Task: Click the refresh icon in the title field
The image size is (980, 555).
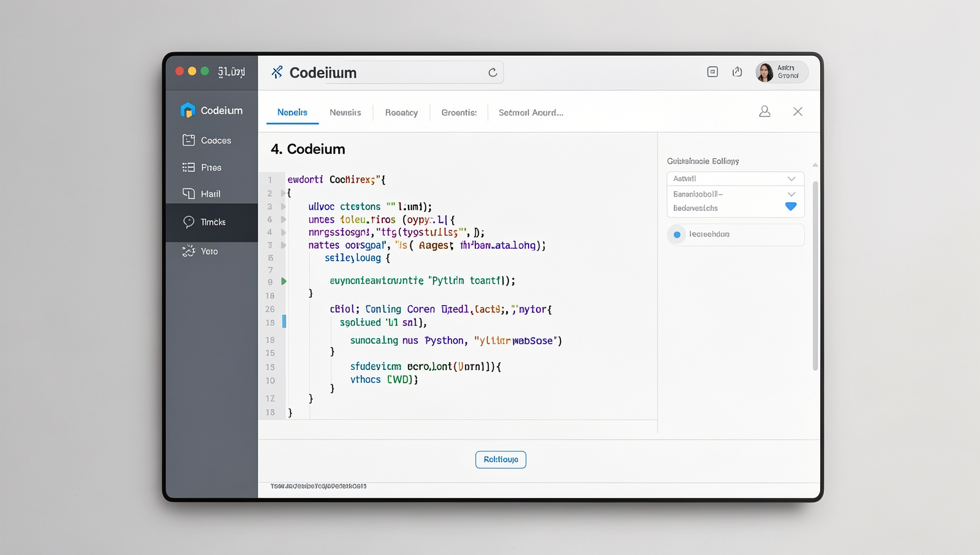Action: click(492, 72)
